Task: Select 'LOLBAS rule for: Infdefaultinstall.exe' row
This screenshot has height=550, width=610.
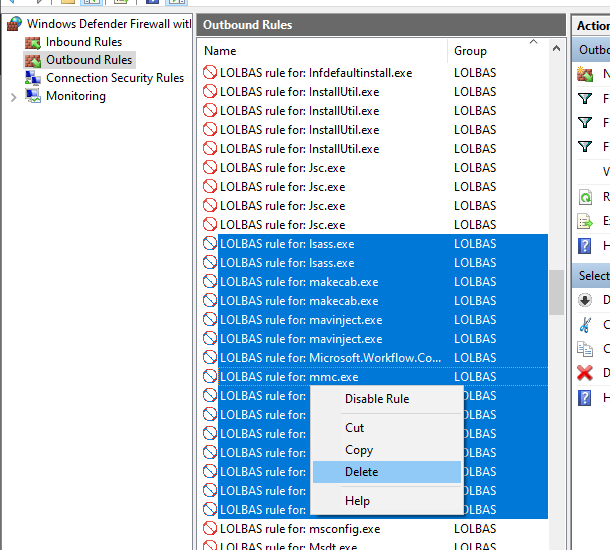Action: [x=375, y=73]
